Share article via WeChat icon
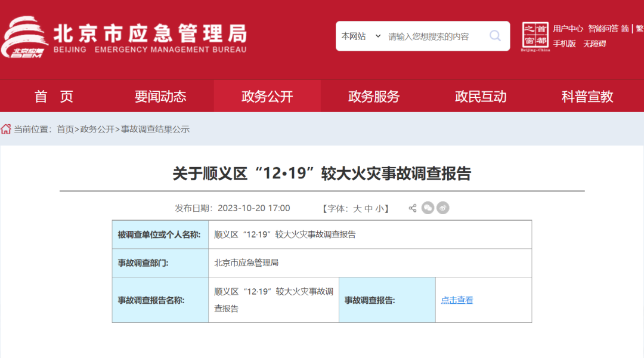The height and width of the screenshot is (358, 644). tap(428, 208)
